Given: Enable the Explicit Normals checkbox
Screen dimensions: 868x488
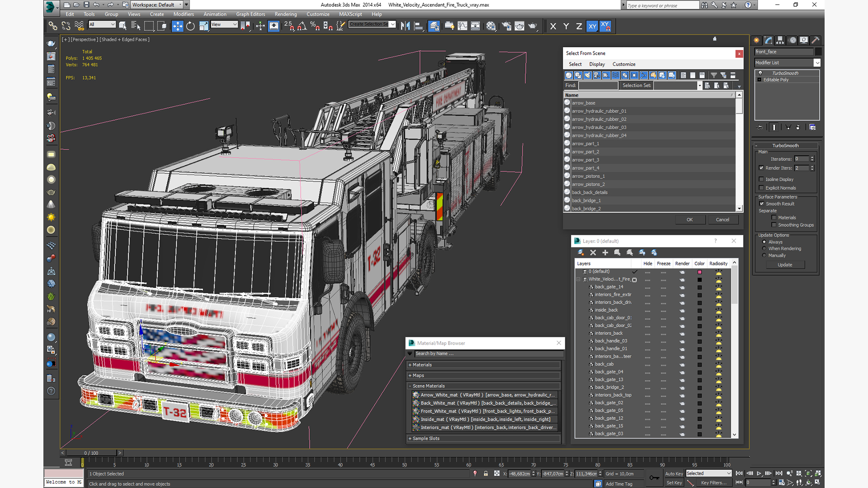Looking at the screenshot, I should click(761, 188).
